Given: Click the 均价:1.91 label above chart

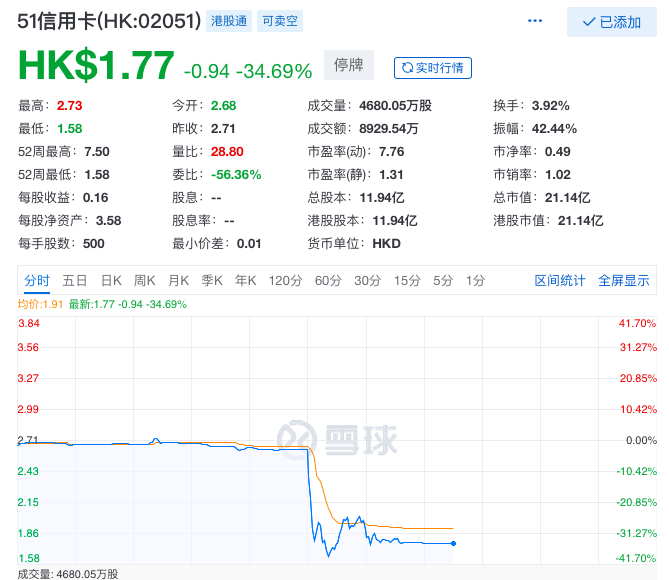Looking at the screenshot, I should tap(40, 304).
